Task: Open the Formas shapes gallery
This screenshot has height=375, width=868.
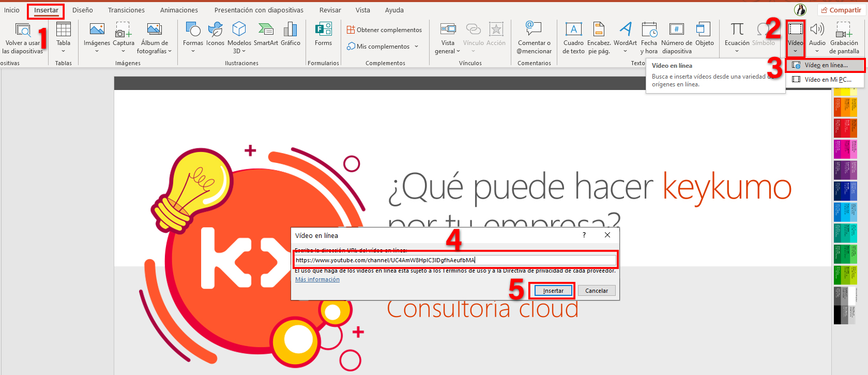Action: [x=193, y=37]
